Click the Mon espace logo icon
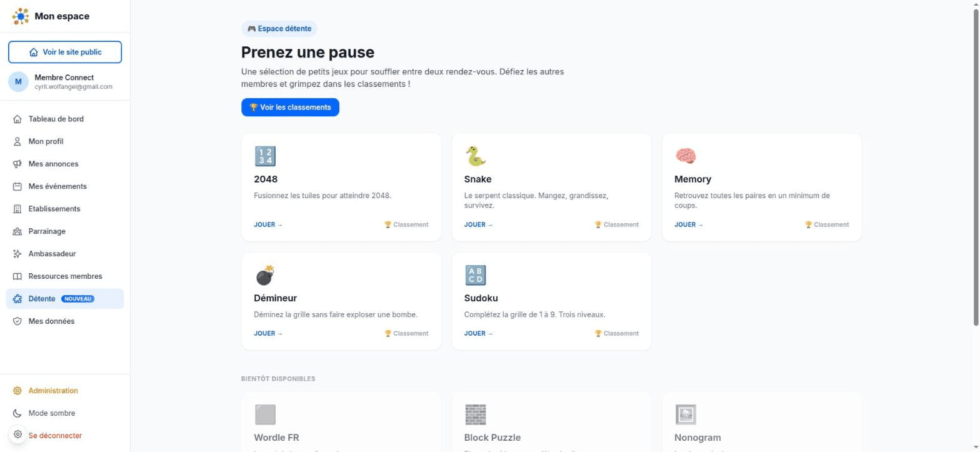The width and height of the screenshot is (980, 452). click(21, 16)
